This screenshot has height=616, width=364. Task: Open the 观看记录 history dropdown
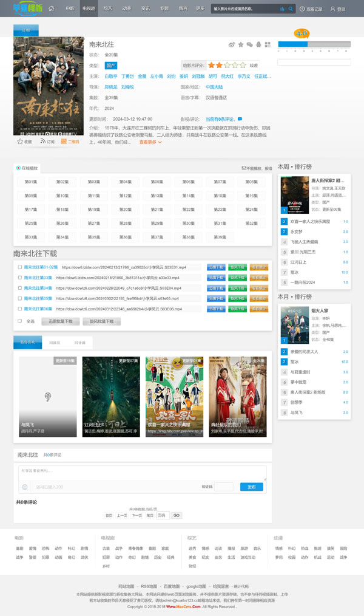pos(312,9)
